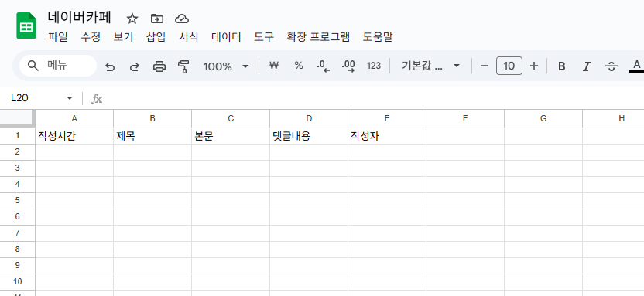Select row 5 header

(18, 201)
